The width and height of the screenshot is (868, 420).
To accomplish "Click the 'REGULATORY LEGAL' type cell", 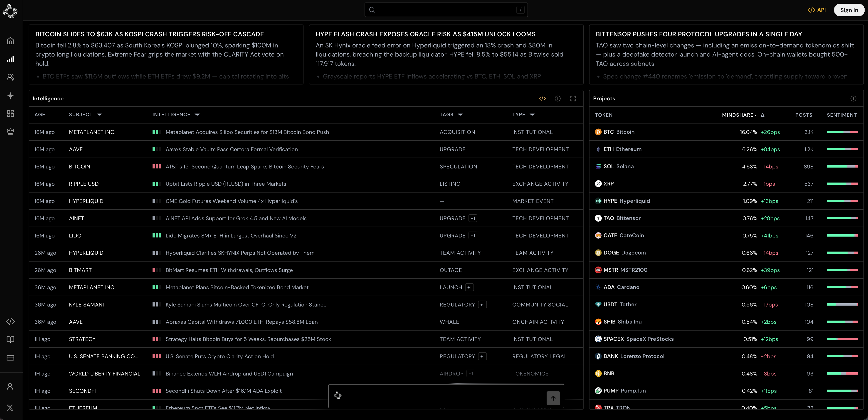I will (x=540, y=356).
